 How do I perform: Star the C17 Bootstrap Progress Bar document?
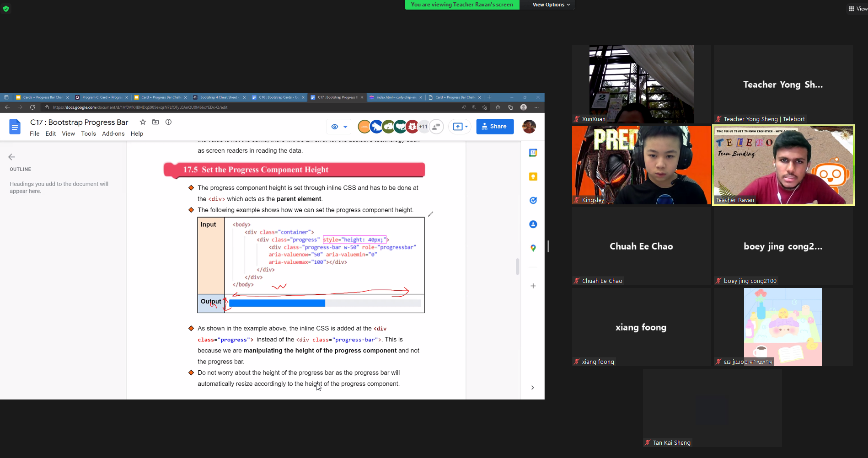tap(143, 122)
